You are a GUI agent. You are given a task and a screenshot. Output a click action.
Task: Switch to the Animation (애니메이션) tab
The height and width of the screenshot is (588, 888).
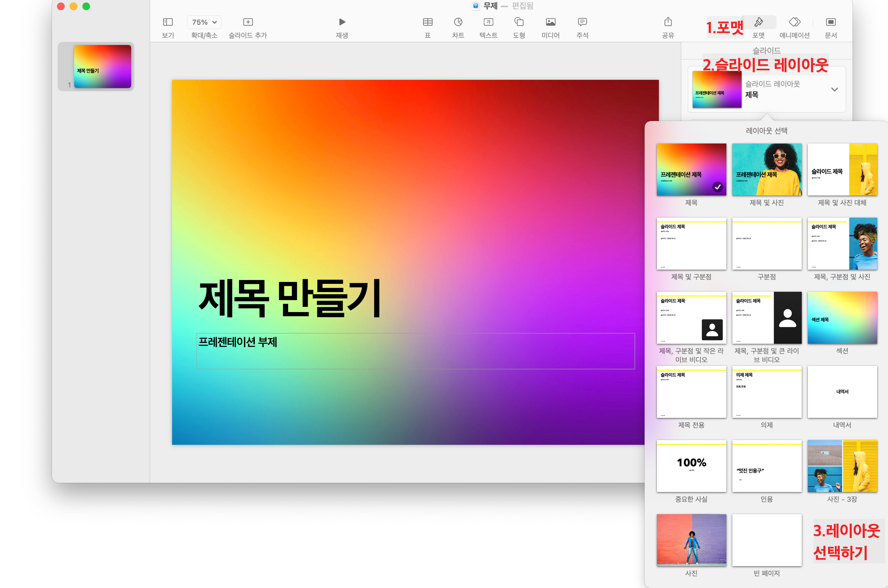[x=794, y=22]
